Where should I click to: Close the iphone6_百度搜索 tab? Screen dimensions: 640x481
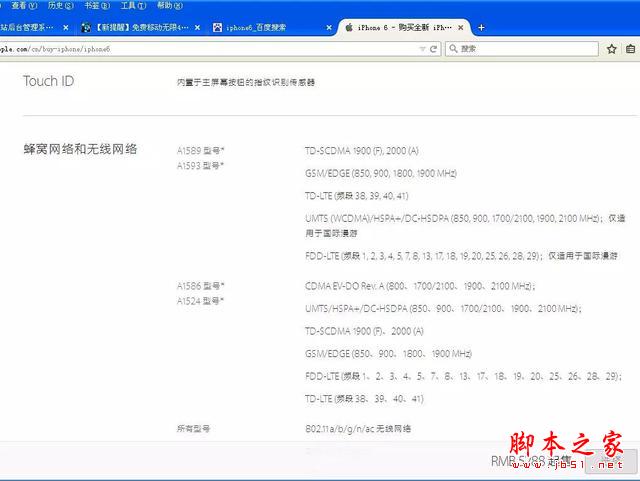click(327, 27)
